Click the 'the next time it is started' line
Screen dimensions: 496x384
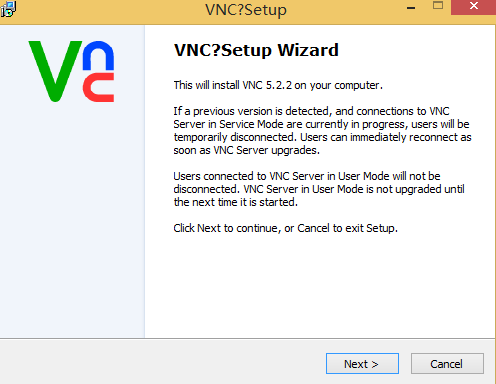pyautogui.click(x=235, y=202)
